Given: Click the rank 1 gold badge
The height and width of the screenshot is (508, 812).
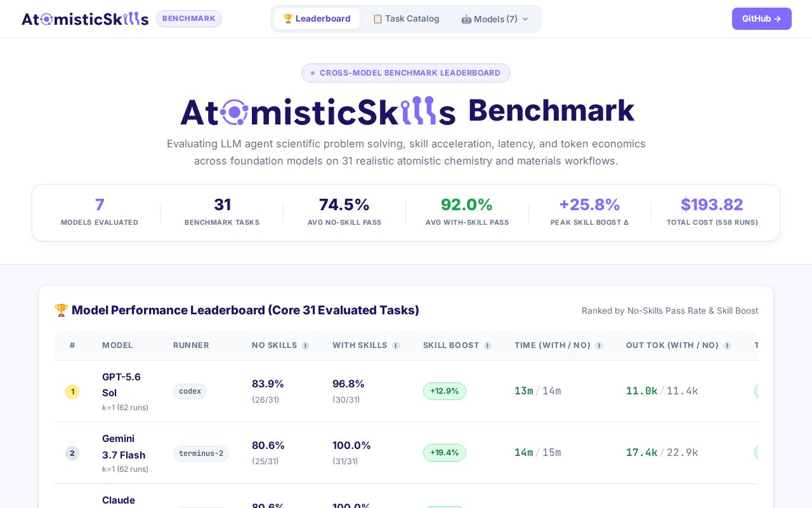Looking at the screenshot, I should 72,392.
